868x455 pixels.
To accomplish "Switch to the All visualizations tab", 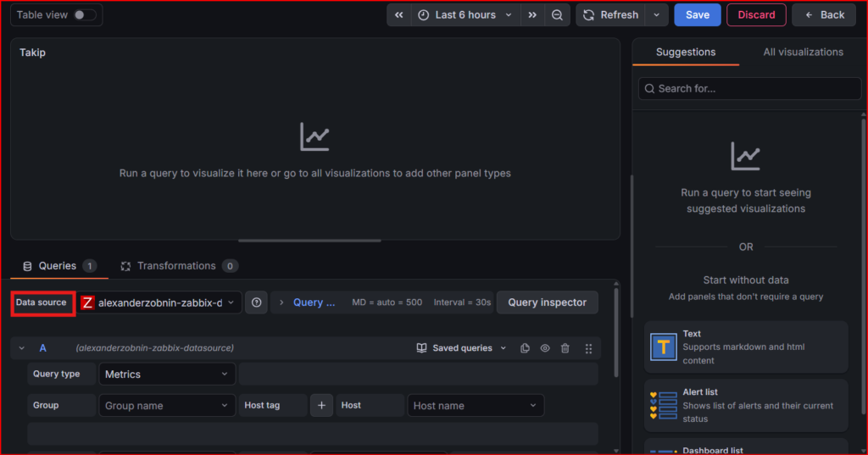I will (x=804, y=52).
